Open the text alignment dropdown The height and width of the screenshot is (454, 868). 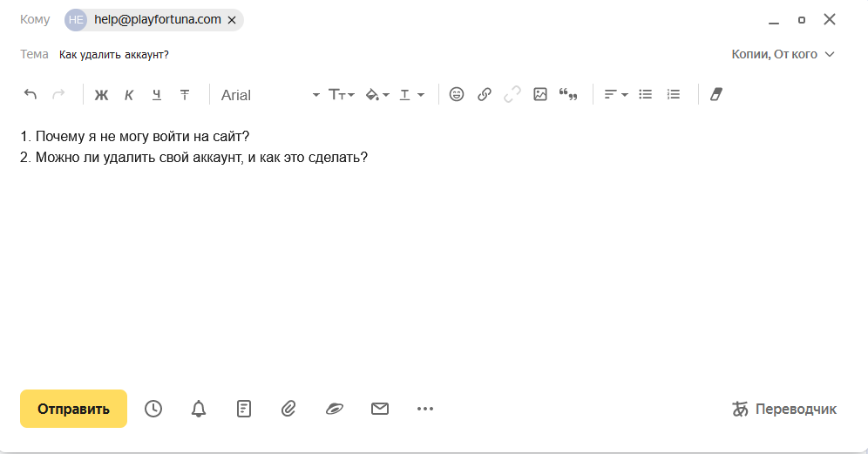click(x=616, y=95)
